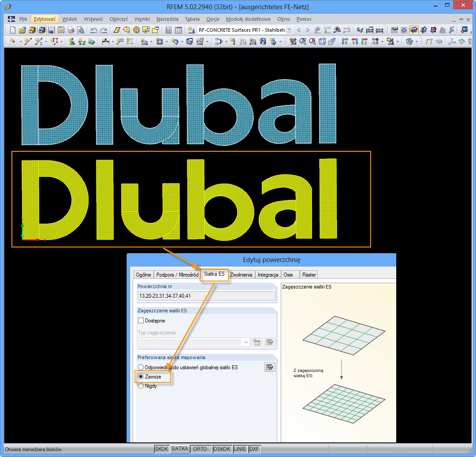Screen dimensions: 476x457
Task: Open the blue Block Manager cabinet icon
Action: coord(41,30)
